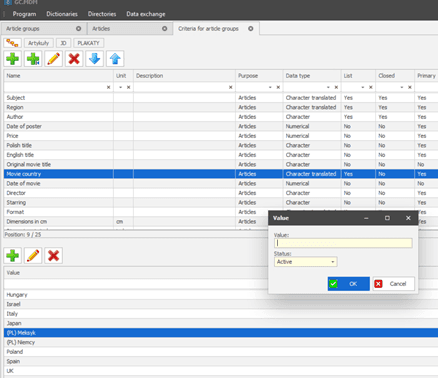
Task: Click the add criterion copy icon with small badge
Action: [x=33, y=59]
